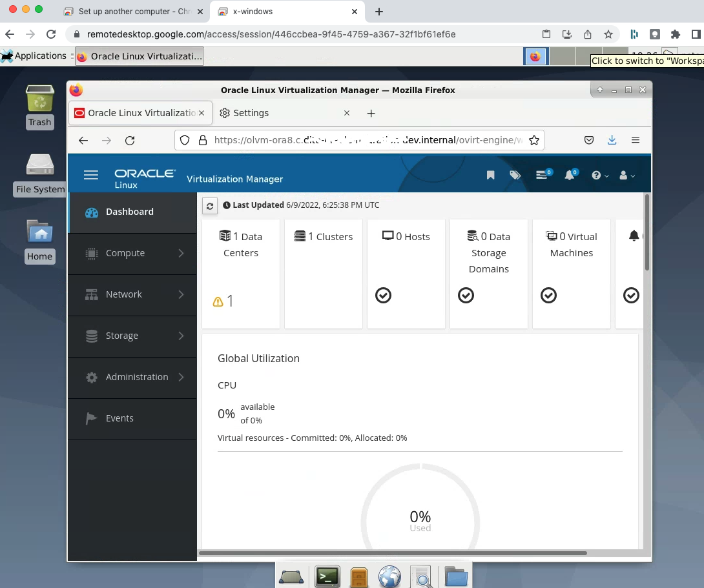Open the 0 Hosts status link
Image resolution: width=704 pixels, height=588 pixels.
coord(406,237)
